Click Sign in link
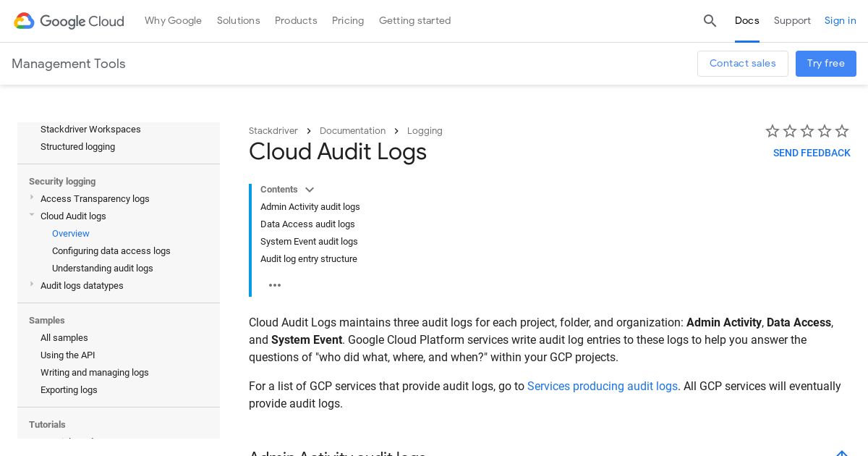Screen dimensions: 868x456 coord(841,21)
